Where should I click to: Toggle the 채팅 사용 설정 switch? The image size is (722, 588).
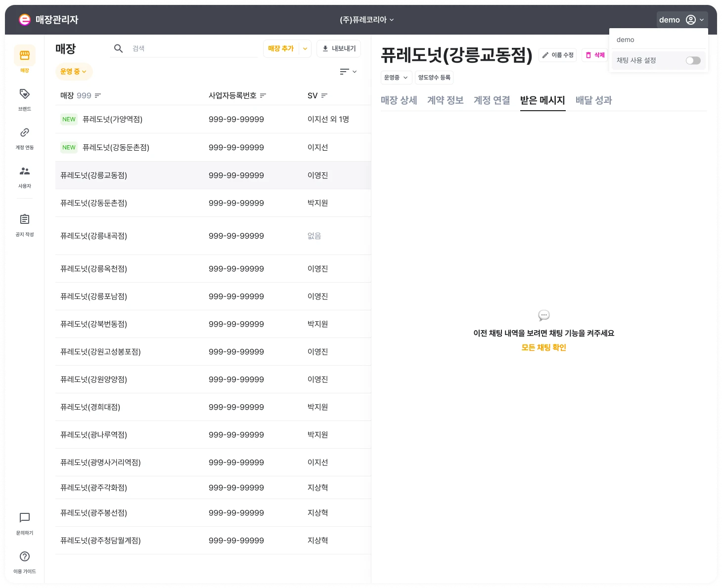tap(693, 60)
